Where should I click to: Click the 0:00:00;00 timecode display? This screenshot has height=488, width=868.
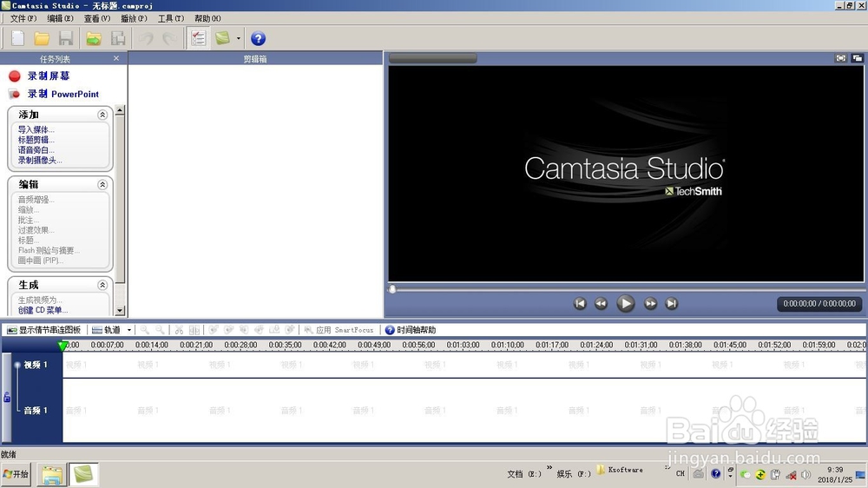click(819, 304)
